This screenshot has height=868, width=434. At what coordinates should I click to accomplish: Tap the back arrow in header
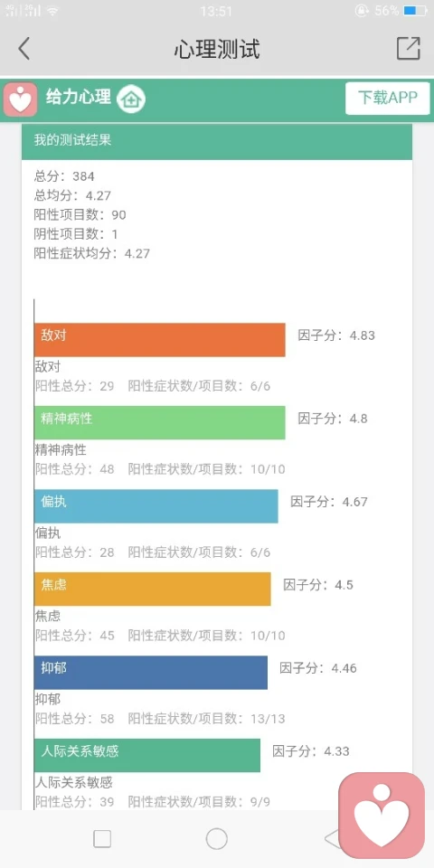coord(24,49)
